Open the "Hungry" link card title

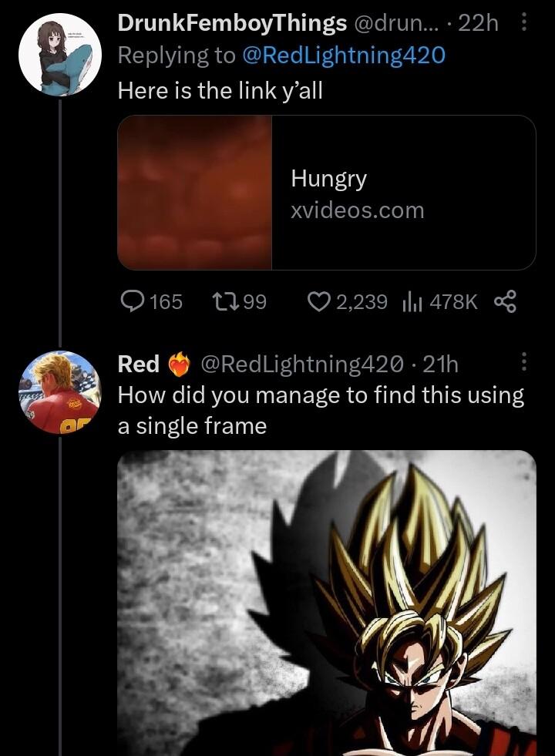(x=328, y=179)
